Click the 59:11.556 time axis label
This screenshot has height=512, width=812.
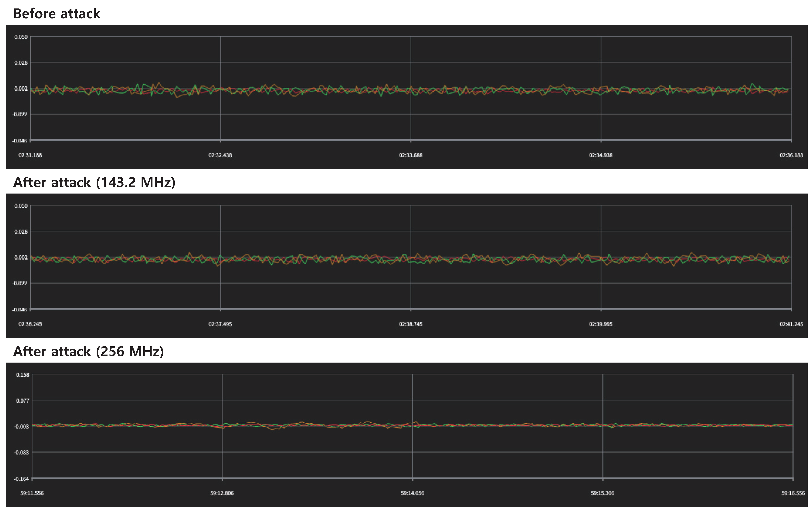click(32, 493)
